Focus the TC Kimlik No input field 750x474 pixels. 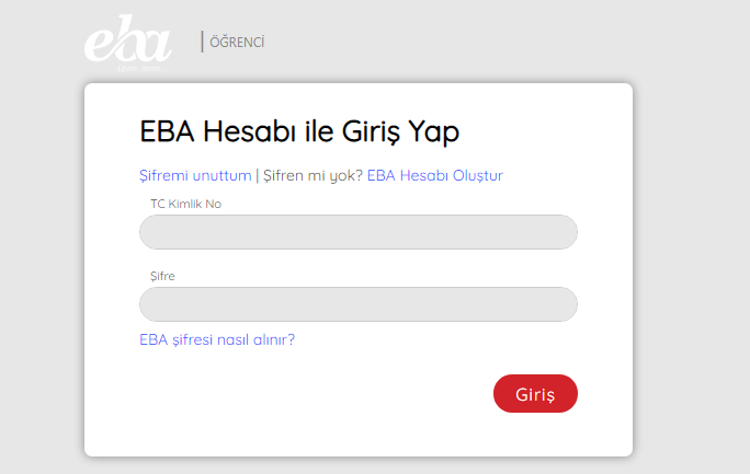tap(358, 232)
